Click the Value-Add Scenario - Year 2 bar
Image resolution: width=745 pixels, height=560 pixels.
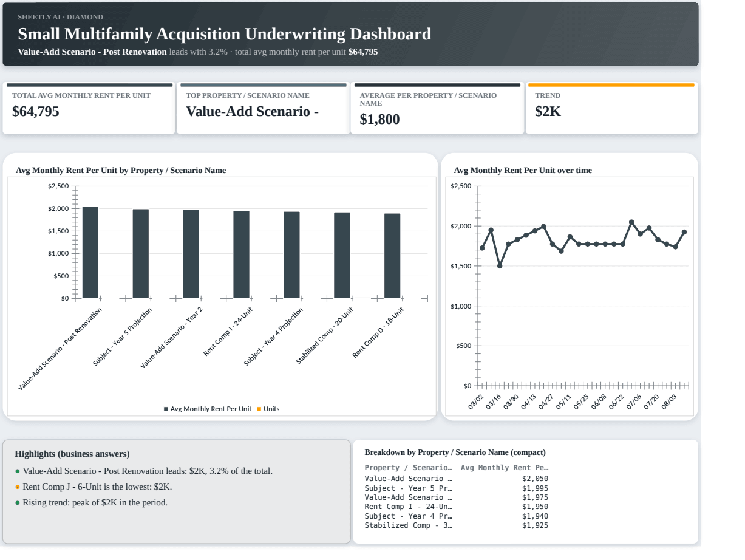coord(191,254)
